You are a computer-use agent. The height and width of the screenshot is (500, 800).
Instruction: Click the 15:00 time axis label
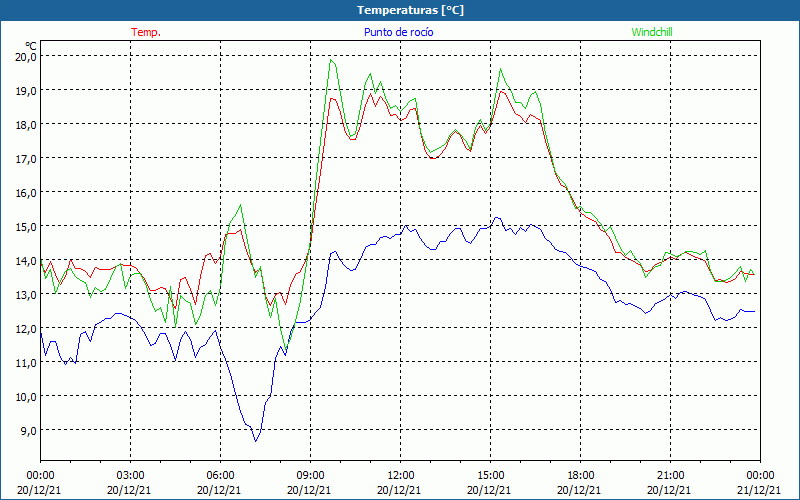490,475
